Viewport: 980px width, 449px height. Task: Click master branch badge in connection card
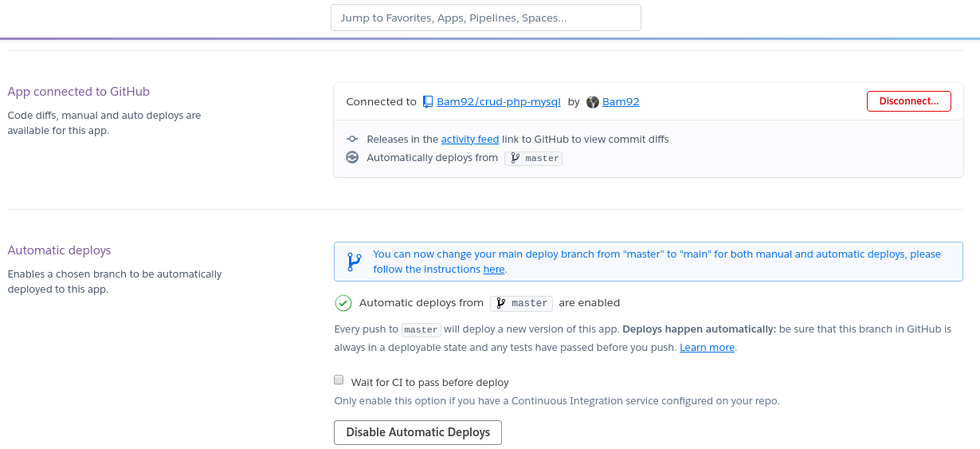(x=534, y=158)
